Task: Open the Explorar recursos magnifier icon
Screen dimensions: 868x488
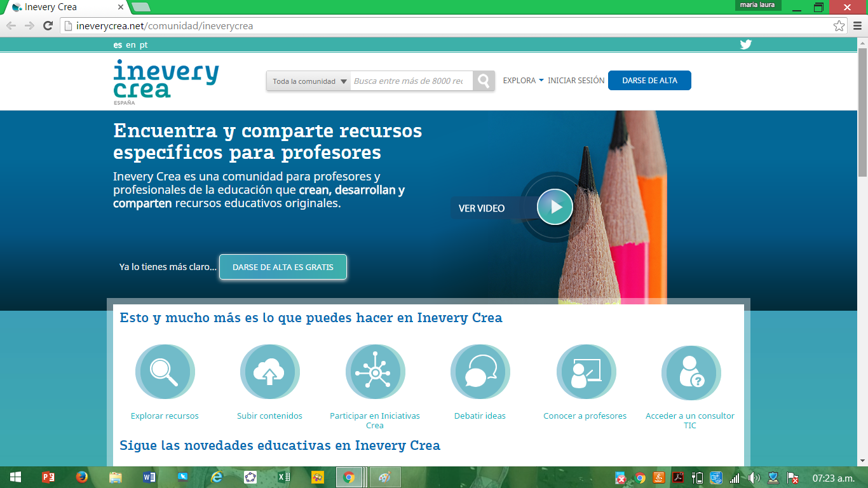Action: coord(165,373)
